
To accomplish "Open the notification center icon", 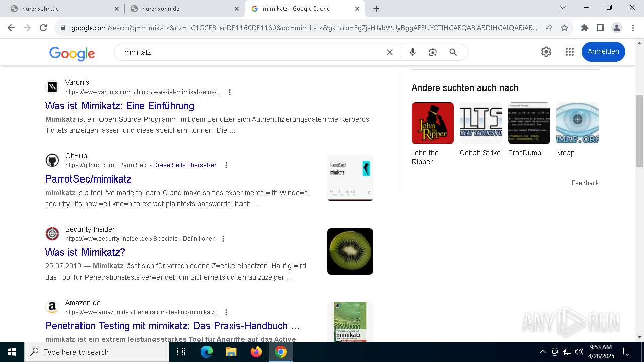I will click(627, 352).
